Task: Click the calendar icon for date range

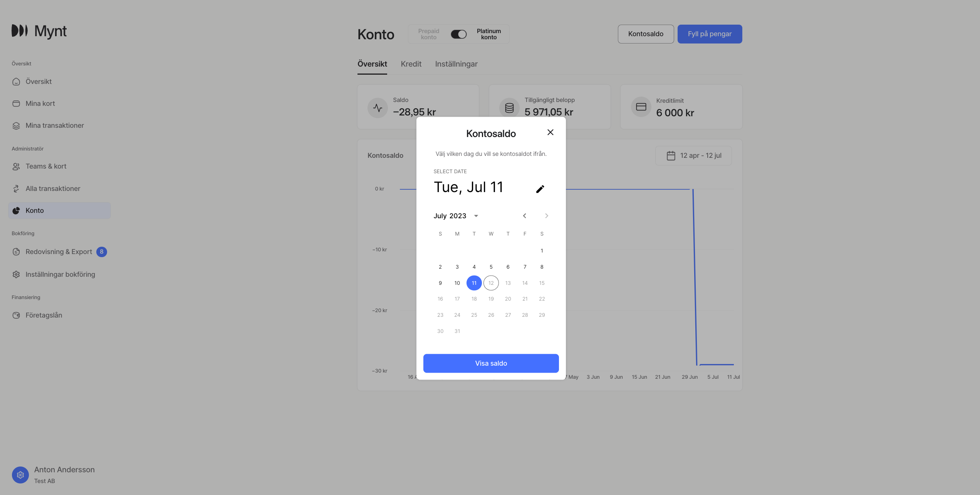Action: [x=671, y=156]
